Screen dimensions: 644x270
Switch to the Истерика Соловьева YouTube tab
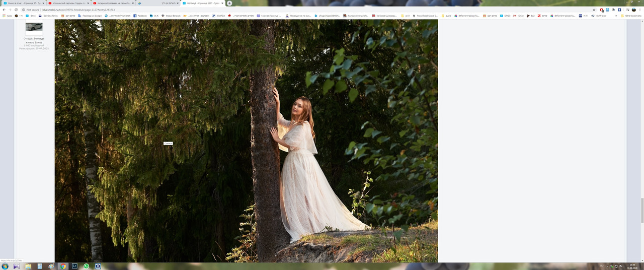coord(113,3)
